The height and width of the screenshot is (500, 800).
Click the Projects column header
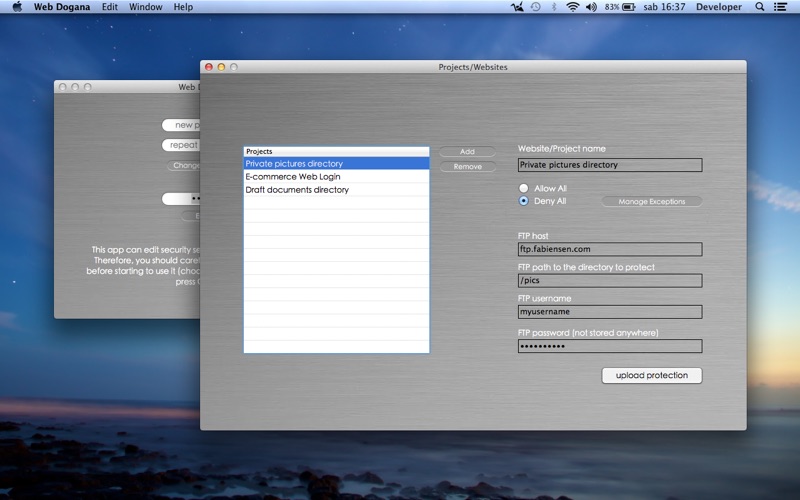pos(336,152)
